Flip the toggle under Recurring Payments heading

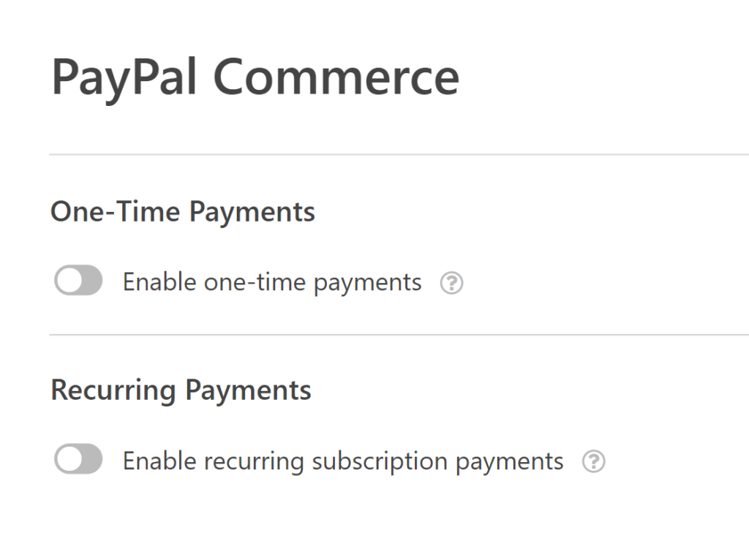coord(78,459)
